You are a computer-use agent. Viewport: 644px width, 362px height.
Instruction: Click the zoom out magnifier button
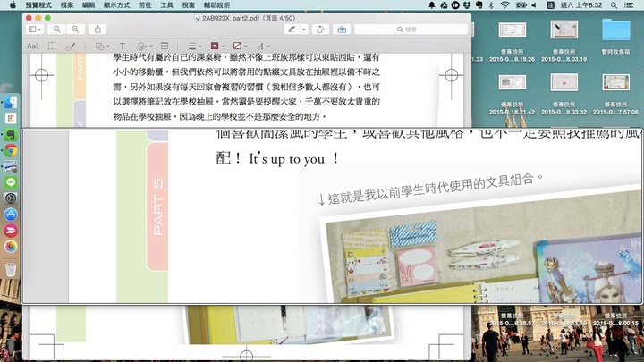[x=57, y=29]
